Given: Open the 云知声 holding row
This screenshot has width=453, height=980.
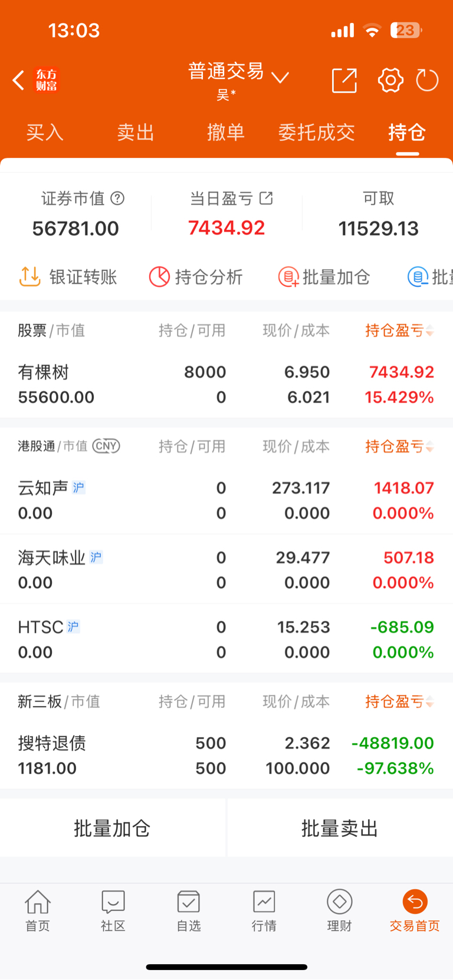Looking at the screenshot, I should click(x=226, y=500).
